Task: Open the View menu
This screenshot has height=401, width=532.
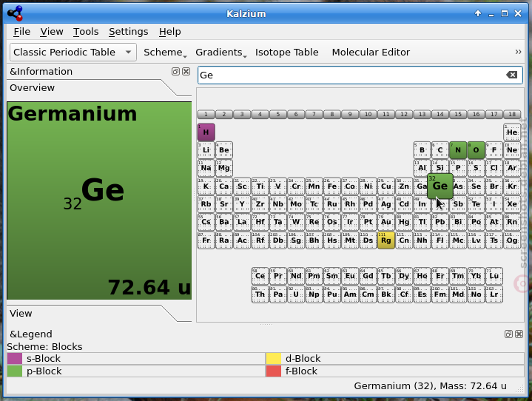Action: click(x=52, y=32)
